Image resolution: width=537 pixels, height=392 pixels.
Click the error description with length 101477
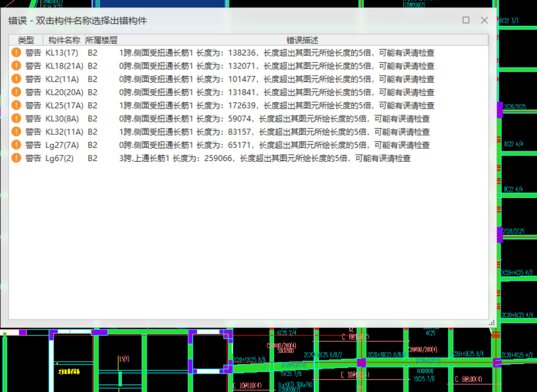[277, 79]
